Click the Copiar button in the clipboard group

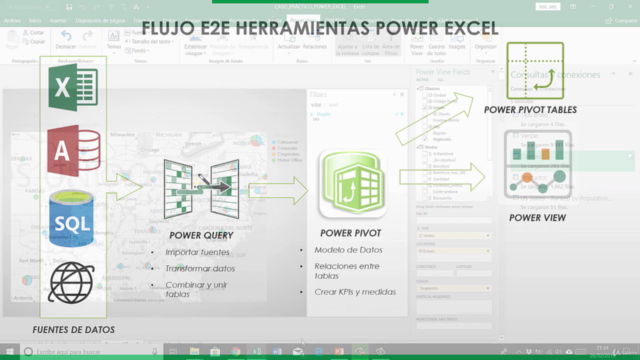(x=33, y=42)
